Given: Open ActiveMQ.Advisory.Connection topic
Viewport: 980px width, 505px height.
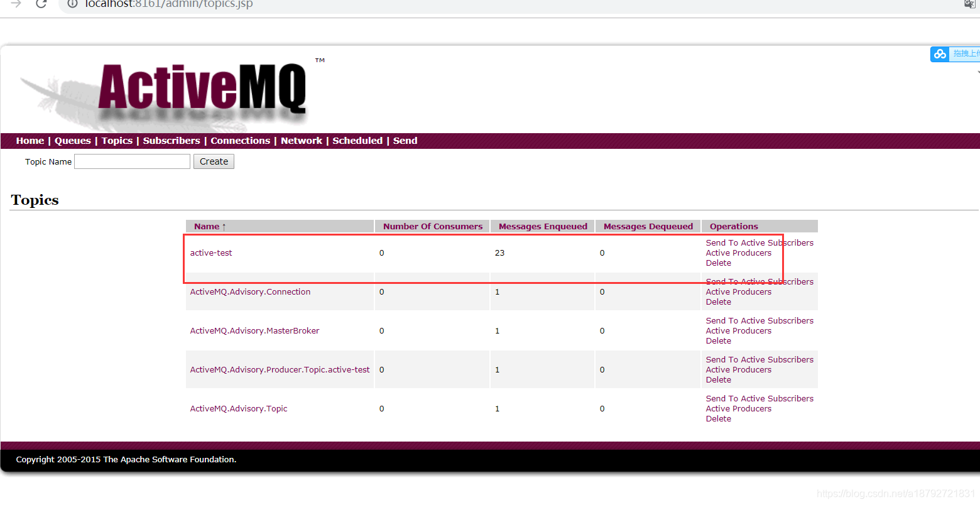Looking at the screenshot, I should click(250, 291).
